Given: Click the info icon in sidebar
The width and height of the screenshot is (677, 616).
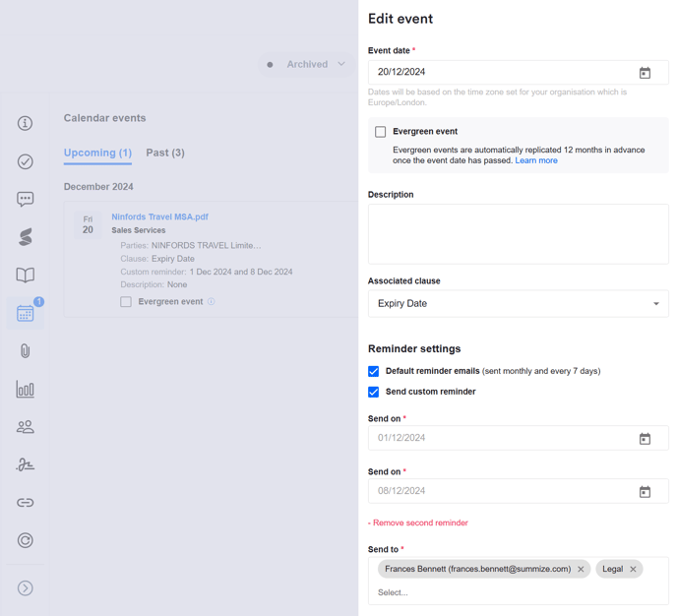Looking at the screenshot, I should (x=26, y=123).
